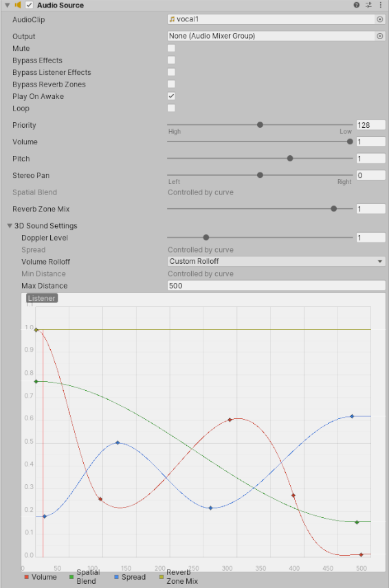Select the blue Spread keyframe near 0.5 peak
Screen dimensions: 389x588
click(x=118, y=443)
